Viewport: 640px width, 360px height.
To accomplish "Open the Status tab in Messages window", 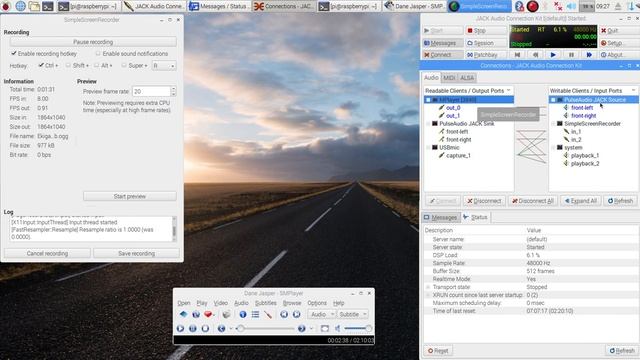I will click(476, 217).
